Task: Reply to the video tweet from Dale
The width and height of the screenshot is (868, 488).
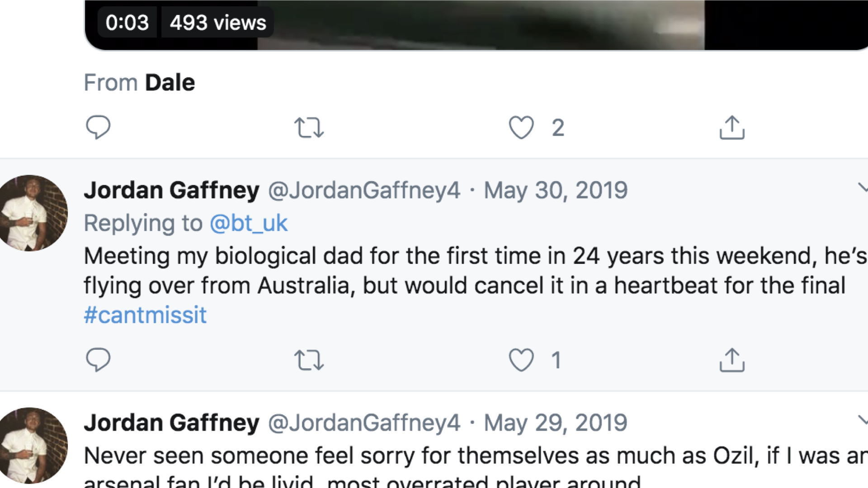Action: coord(98,127)
